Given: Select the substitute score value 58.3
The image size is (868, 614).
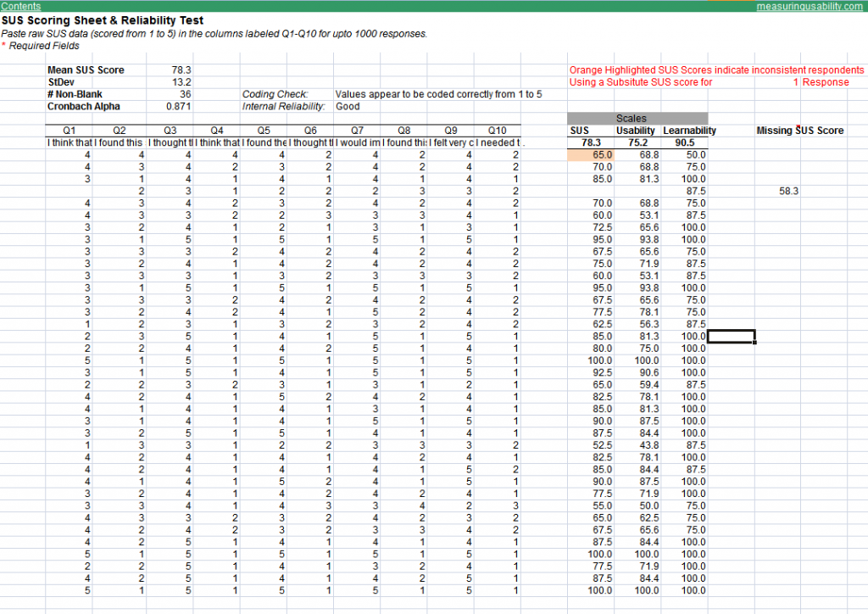Looking at the screenshot, I should [788, 192].
